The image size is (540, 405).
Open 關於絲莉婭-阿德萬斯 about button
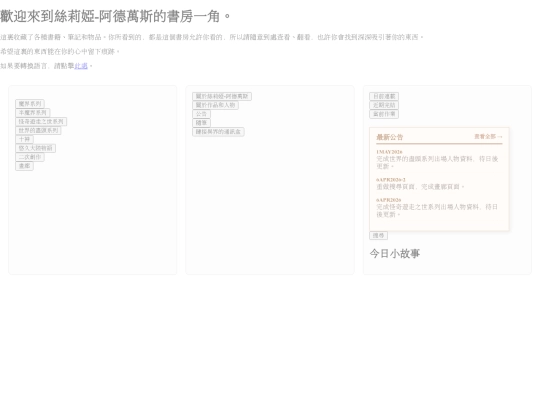[222, 96]
